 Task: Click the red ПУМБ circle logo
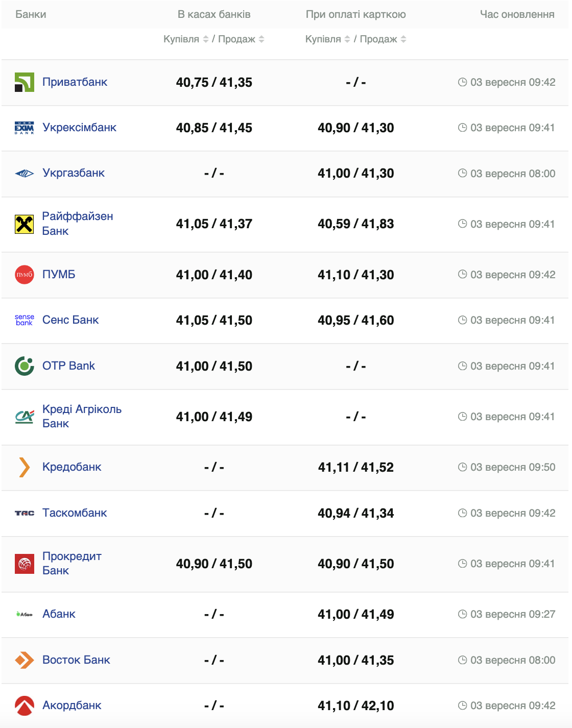[x=25, y=275]
